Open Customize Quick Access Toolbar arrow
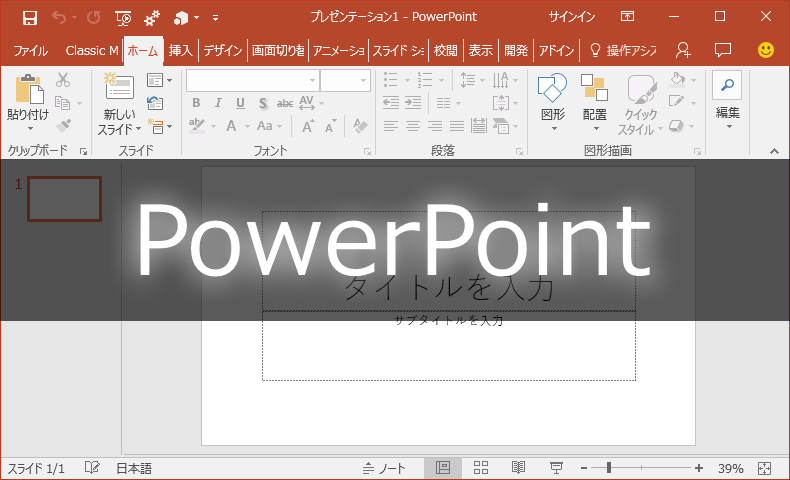This screenshot has height=480, width=790. click(x=215, y=18)
